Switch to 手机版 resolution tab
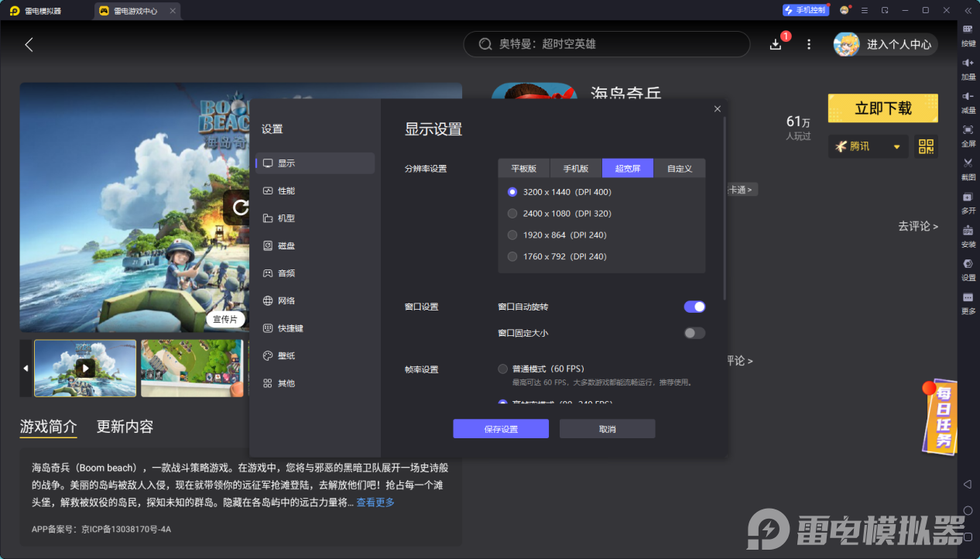 575,169
